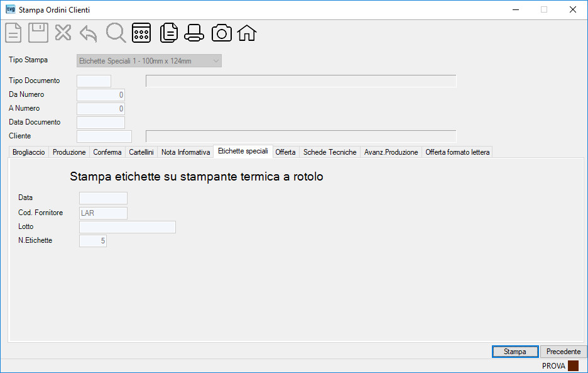Screen dimensions: 588x373
Task: Click the Cod. Fornitore field
Action: 103,213
